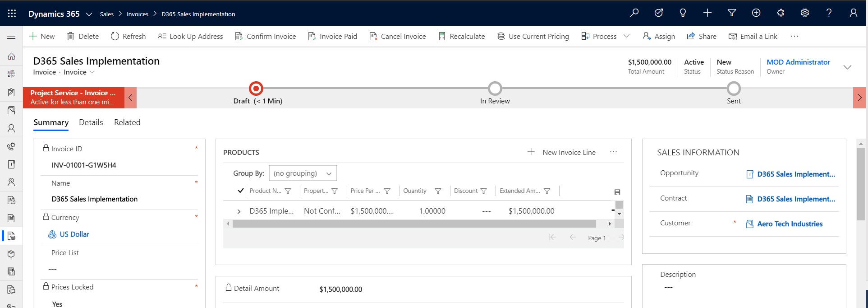Screen dimensions: 868x308
Task: Open the Products box sidebar icon
Action: pyautogui.click(x=11, y=254)
